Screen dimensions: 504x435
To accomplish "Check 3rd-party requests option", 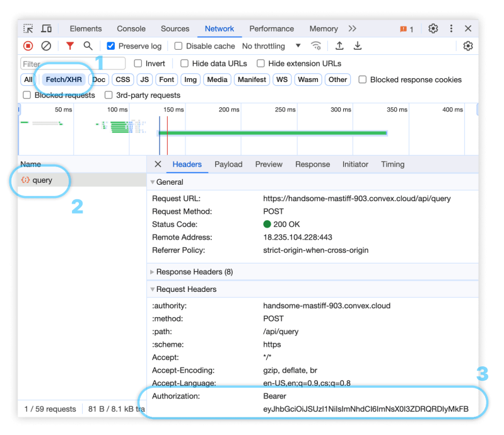I will pyautogui.click(x=108, y=95).
